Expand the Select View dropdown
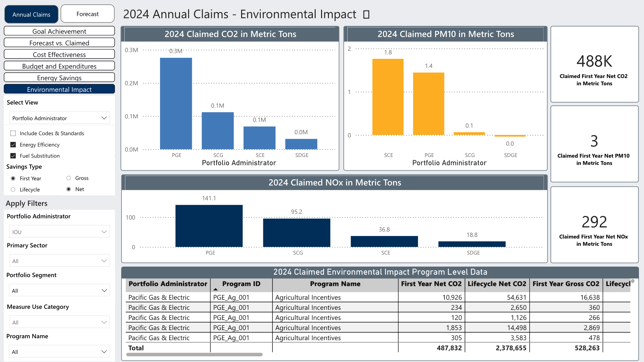Viewport: 644px width, 362px height. pyautogui.click(x=60, y=118)
